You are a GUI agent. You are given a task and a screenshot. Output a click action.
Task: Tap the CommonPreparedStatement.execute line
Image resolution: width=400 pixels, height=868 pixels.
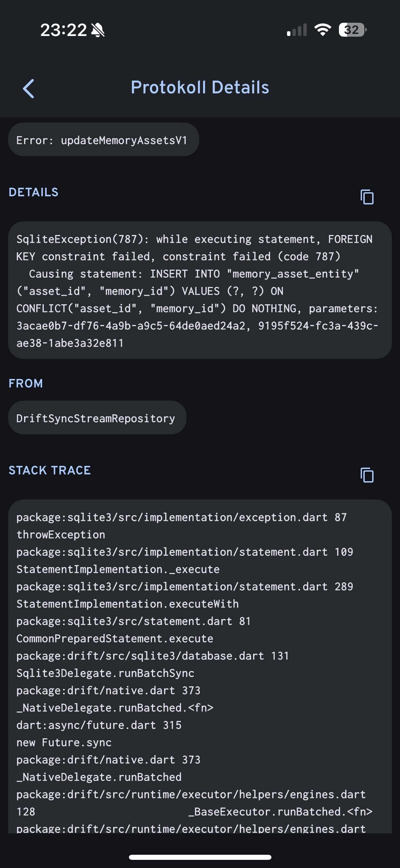115,638
